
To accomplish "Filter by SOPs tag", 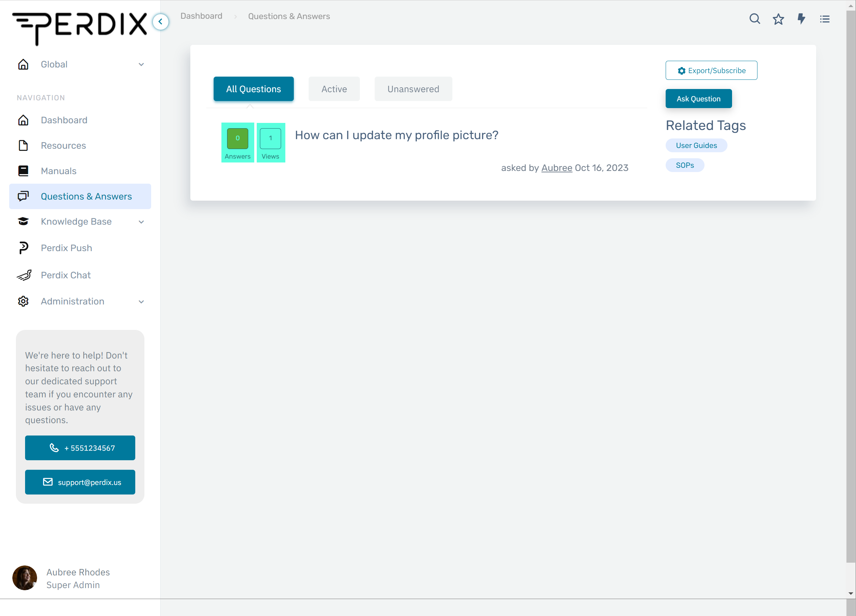I will 685,165.
